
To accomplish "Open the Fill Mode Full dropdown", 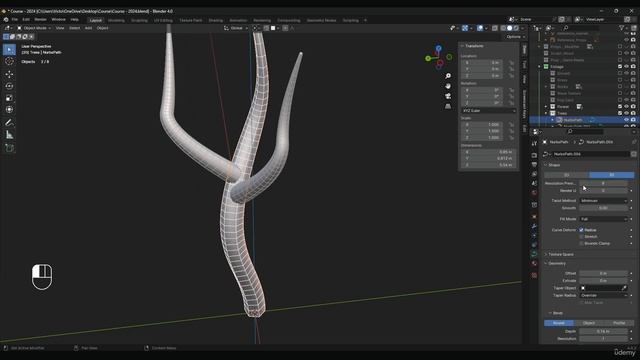I will tap(604, 219).
